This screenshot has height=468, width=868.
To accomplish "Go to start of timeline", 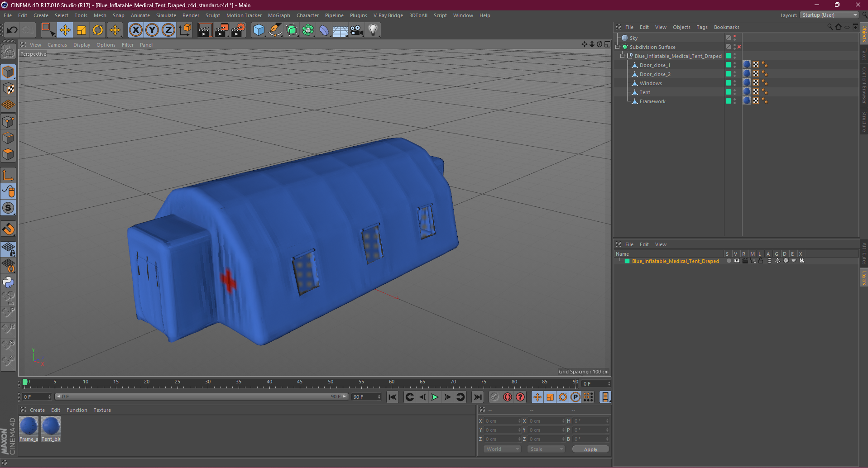I will click(x=393, y=397).
